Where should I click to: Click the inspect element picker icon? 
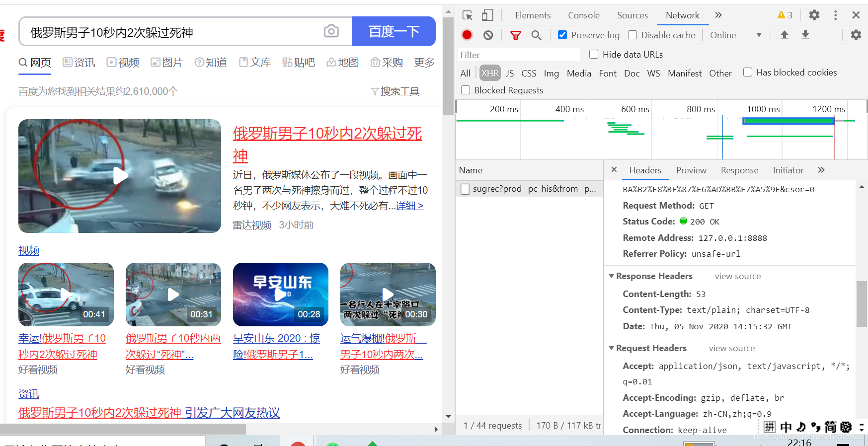tap(467, 15)
